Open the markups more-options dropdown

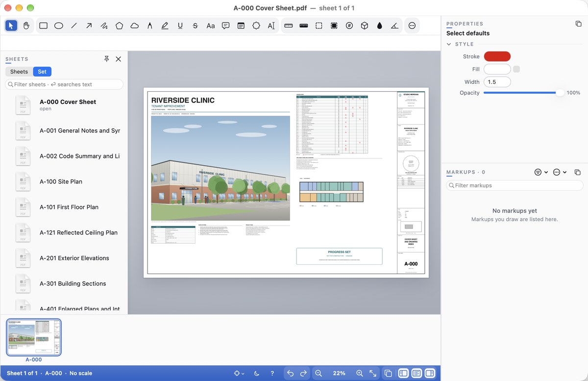tap(559, 172)
